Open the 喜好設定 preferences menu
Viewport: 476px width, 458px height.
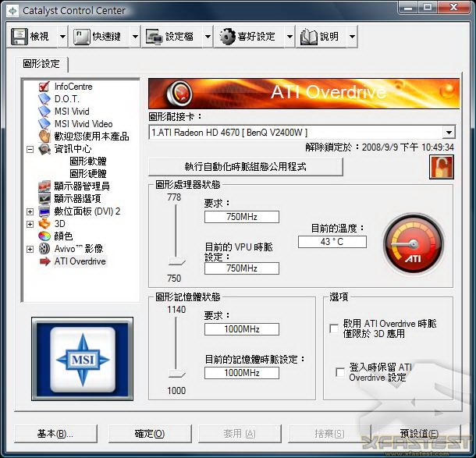(x=248, y=36)
